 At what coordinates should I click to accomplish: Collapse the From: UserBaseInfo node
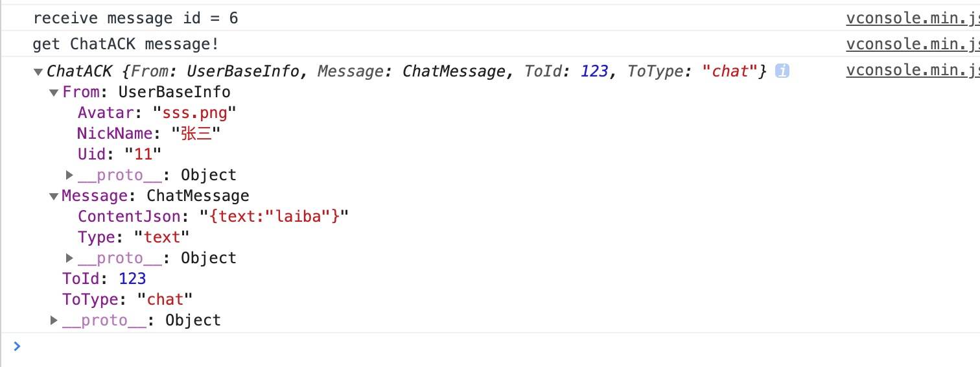[x=54, y=93]
